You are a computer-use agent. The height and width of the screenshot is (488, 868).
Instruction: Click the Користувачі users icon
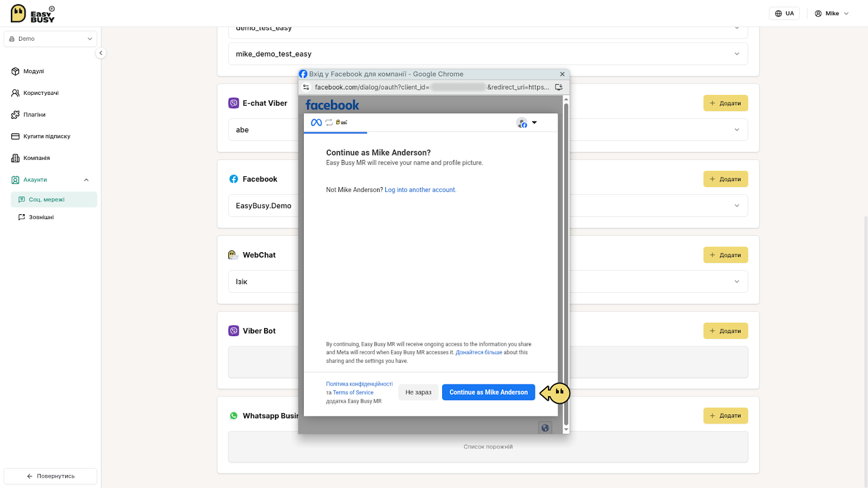coord(15,93)
